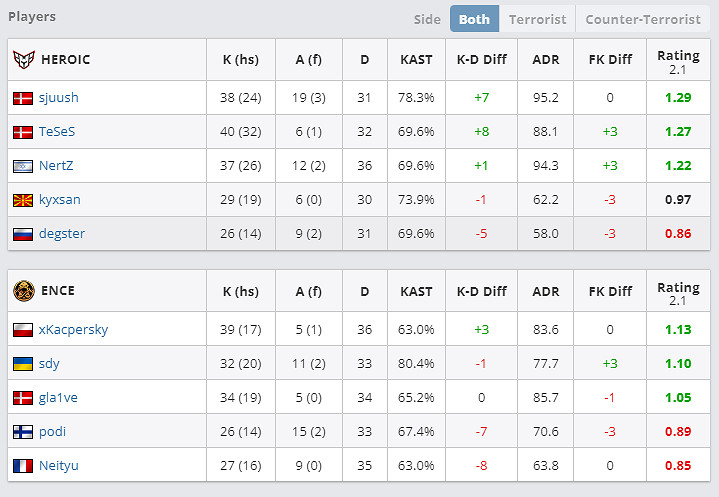The image size is (719, 497).
Task: Open the xKacpersky player profile
Action: [x=73, y=330]
